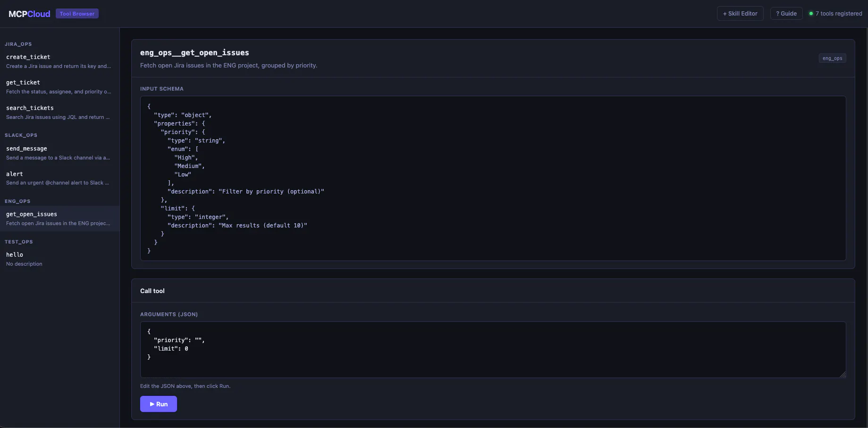868x428 pixels.
Task: Click the hint text under the arguments editor
Action: [185, 386]
